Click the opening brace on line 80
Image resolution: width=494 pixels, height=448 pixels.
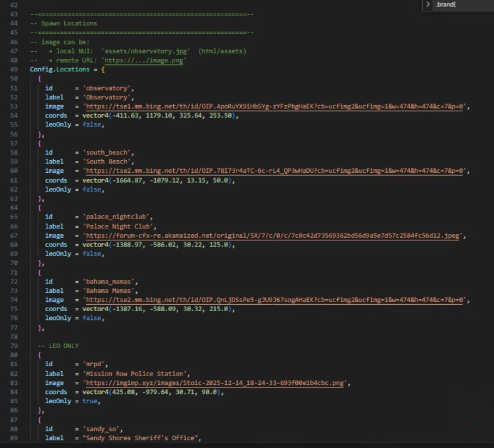click(39, 355)
